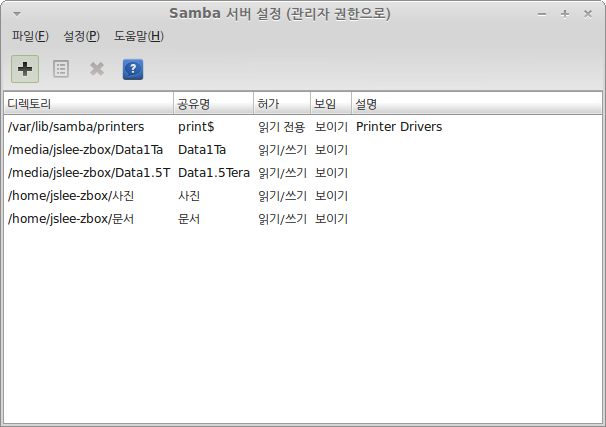Image resolution: width=606 pixels, height=427 pixels.
Task: Click the 문서 share name cell
Action: [x=189, y=219]
